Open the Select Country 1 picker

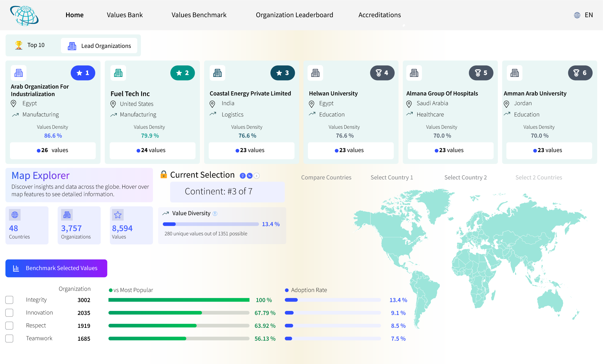tap(392, 177)
